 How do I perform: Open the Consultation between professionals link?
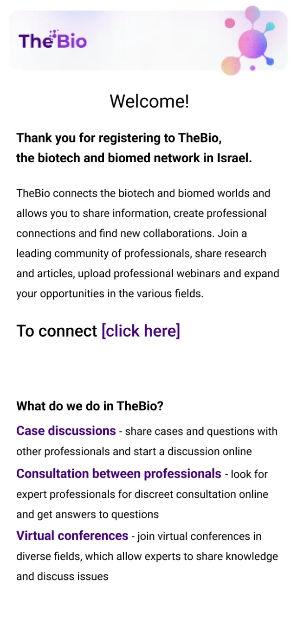pyautogui.click(x=119, y=473)
